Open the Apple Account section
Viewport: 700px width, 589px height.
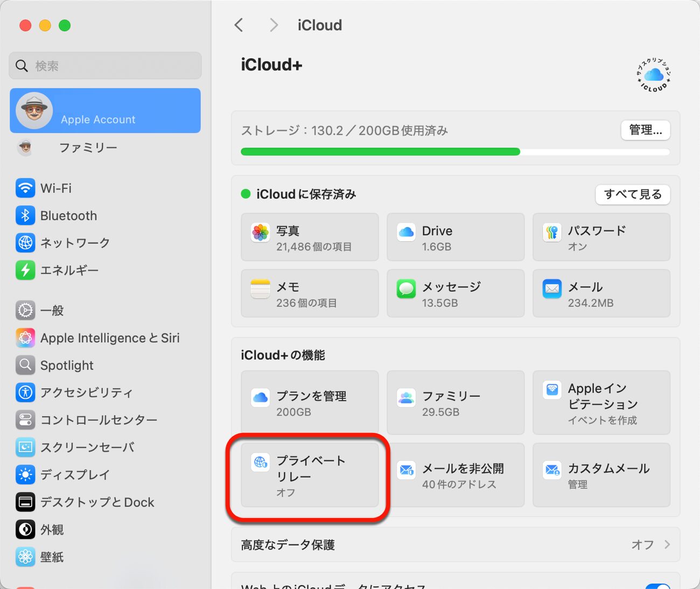(x=105, y=111)
